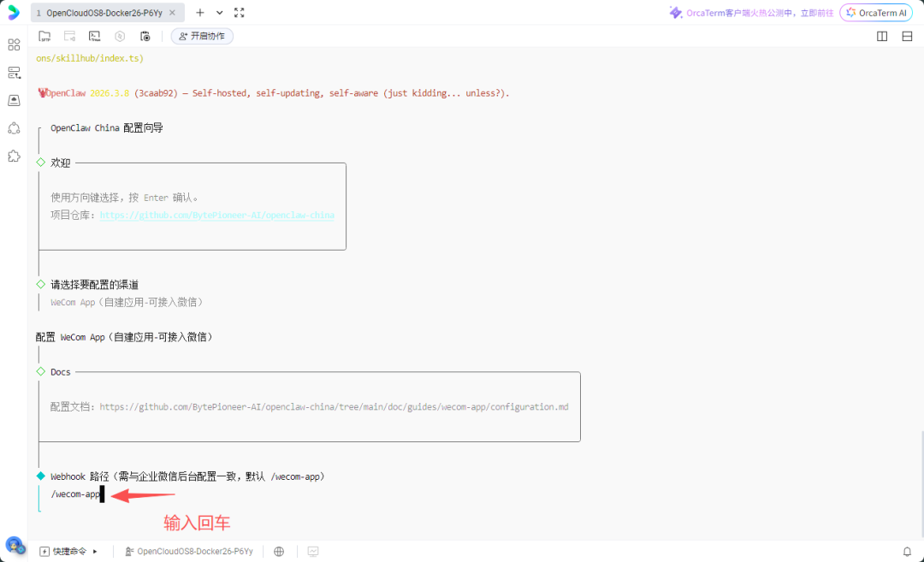The width and height of the screenshot is (924, 562).
Task: Click the '请选择要配置的渠道' prompt text
Action: (94, 285)
